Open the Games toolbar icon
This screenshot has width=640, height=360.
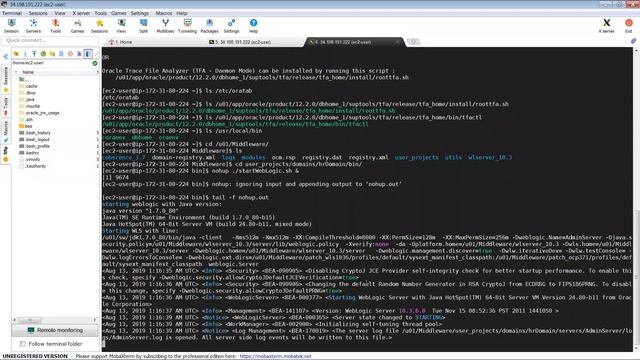click(x=78, y=26)
